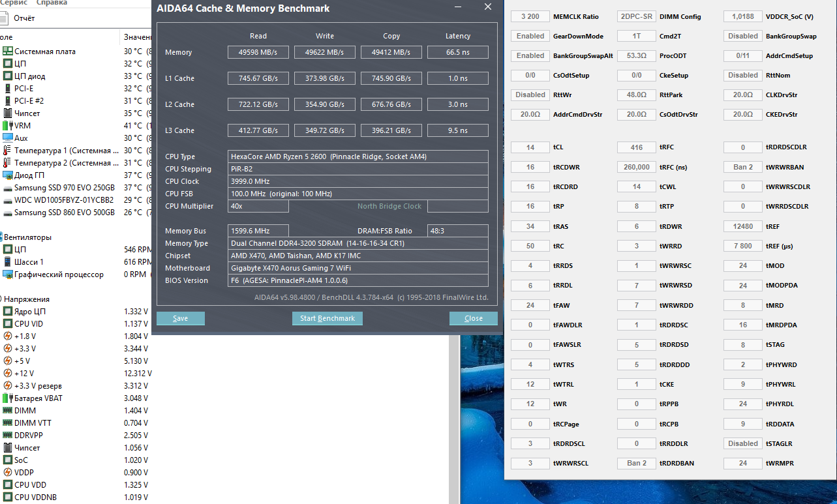Screen dimensions: 837x504
Task: Click the thermometer icon for Температура 1
Action: pos(8,151)
